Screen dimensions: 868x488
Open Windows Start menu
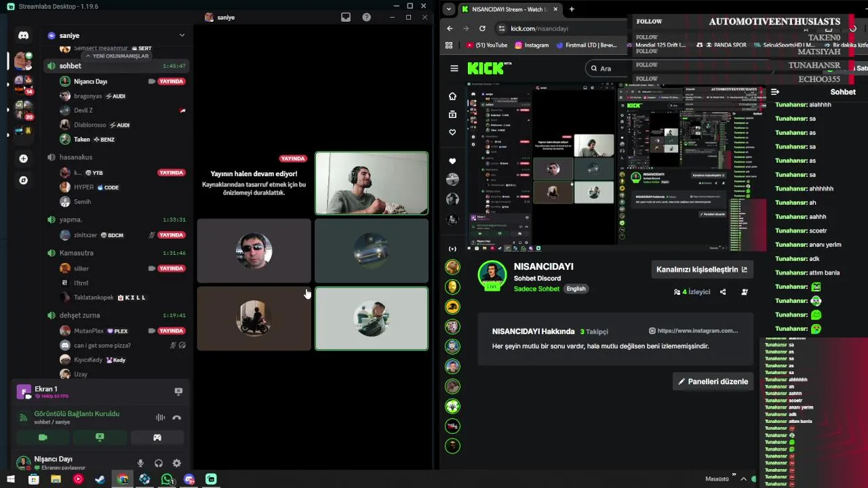(11, 479)
